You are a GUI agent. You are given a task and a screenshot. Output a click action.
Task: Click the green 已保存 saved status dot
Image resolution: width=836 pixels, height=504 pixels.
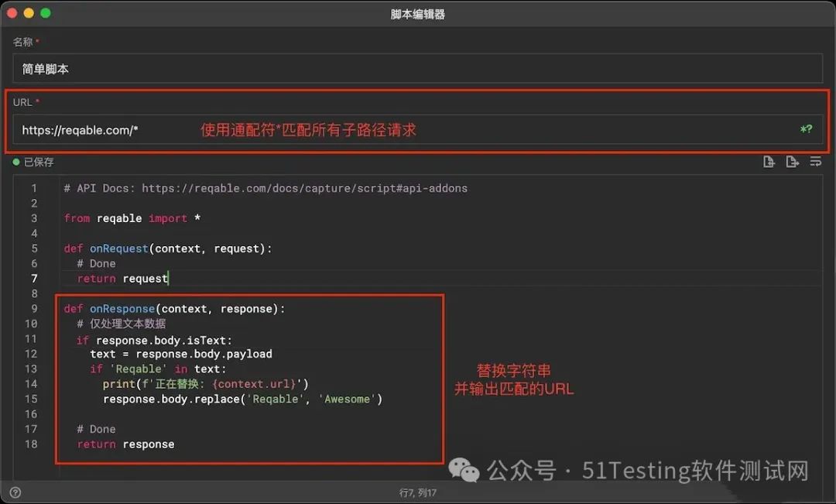click(16, 162)
